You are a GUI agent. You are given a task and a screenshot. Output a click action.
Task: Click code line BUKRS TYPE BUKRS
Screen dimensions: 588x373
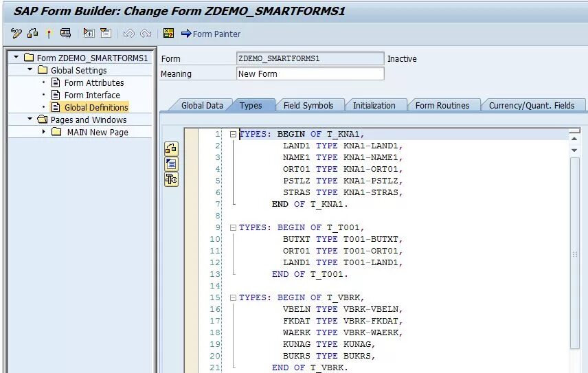pyautogui.click(x=329, y=356)
